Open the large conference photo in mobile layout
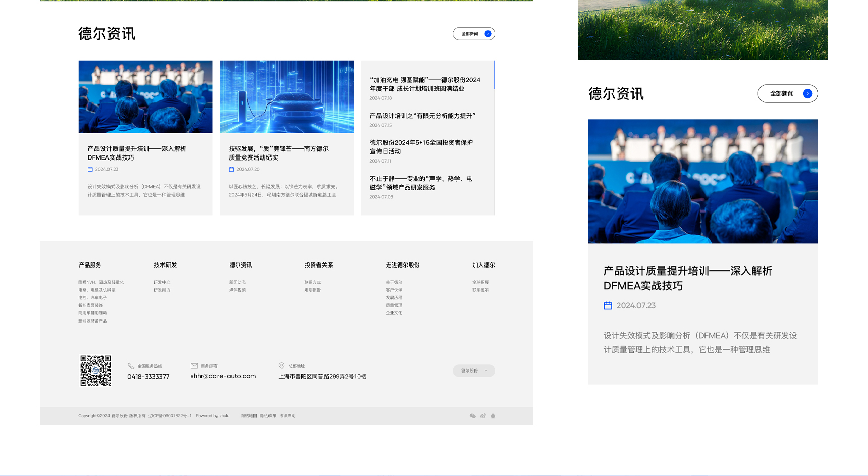868x476 pixels. click(x=703, y=181)
